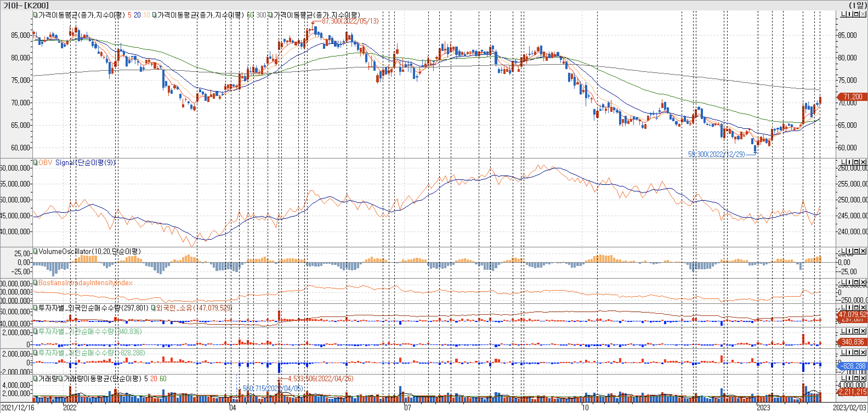This screenshot has width=868, height=413.
Task: Click the X icon on the 거래량 volume panel
Action: (863, 378)
